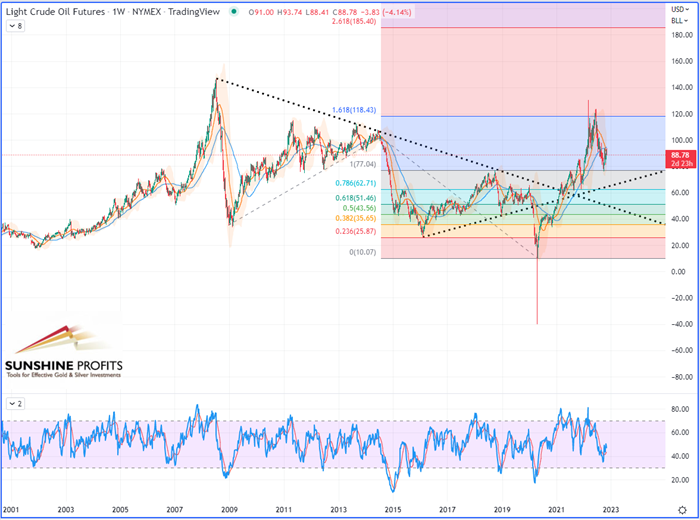Viewport: 700px width, 520px height.
Task: Click the 1W interval label in header
Action: point(118,9)
